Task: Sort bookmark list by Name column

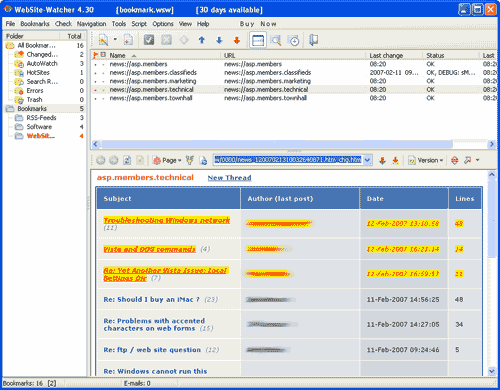Action: (x=164, y=55)
